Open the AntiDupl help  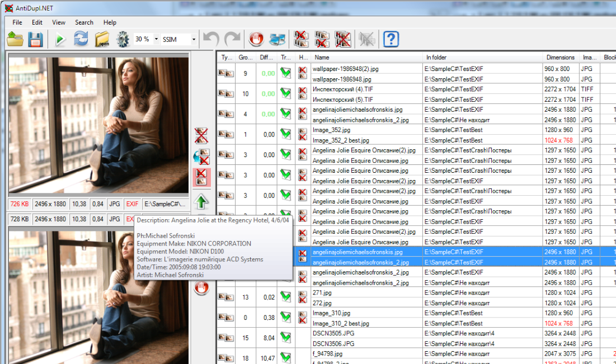pyautogui.click(x=390, y=39)
